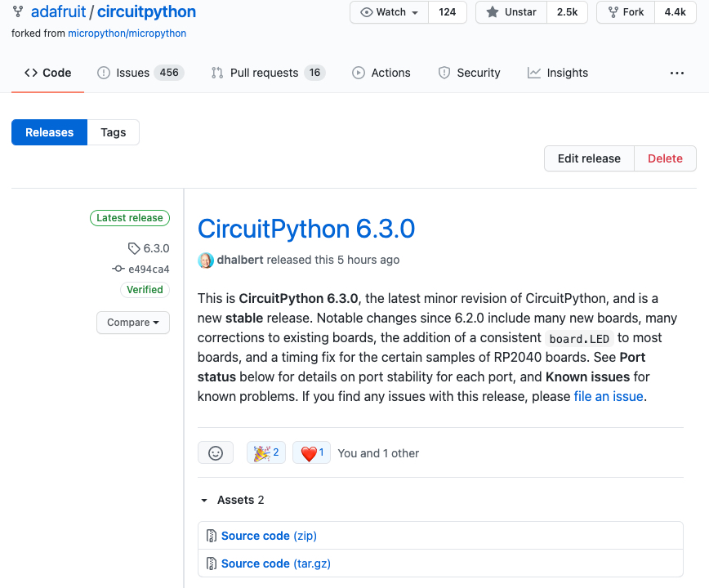The height and width of the screenshot is (588, 709).
Task: Click the tag icon next to 6.3.0
Action: click(x=134, y=248)
